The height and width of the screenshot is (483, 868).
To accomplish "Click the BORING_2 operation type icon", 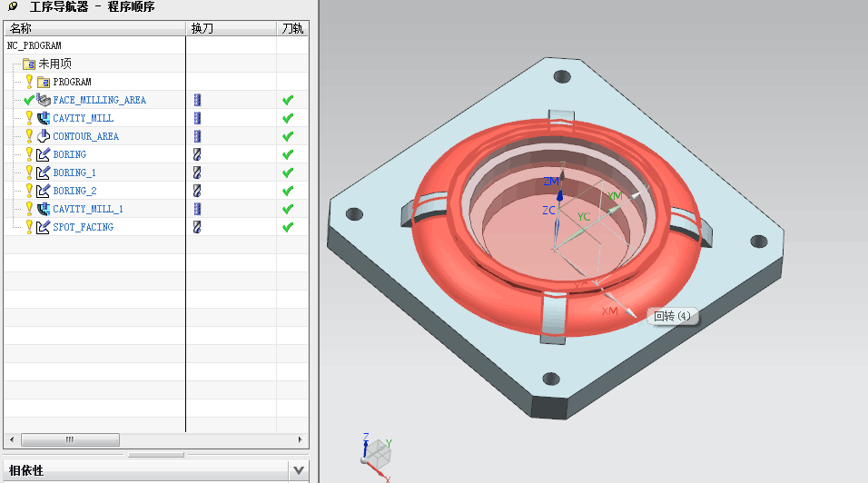I will [44, 191].
